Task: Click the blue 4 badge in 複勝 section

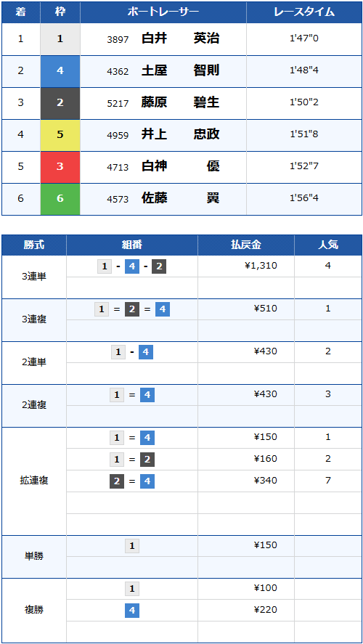Action: [x=132, y=611]
